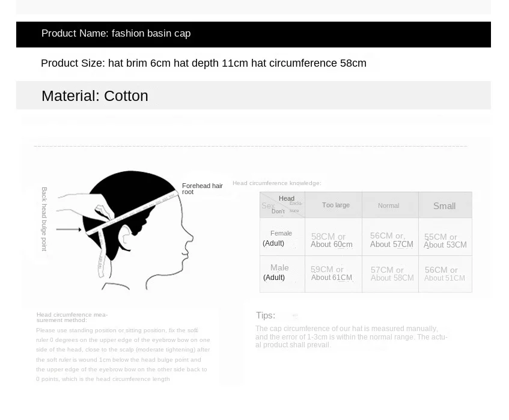Click the measurement instructions paragraph
This screenshot has height=420, width=509.
(x=123, y=355)
